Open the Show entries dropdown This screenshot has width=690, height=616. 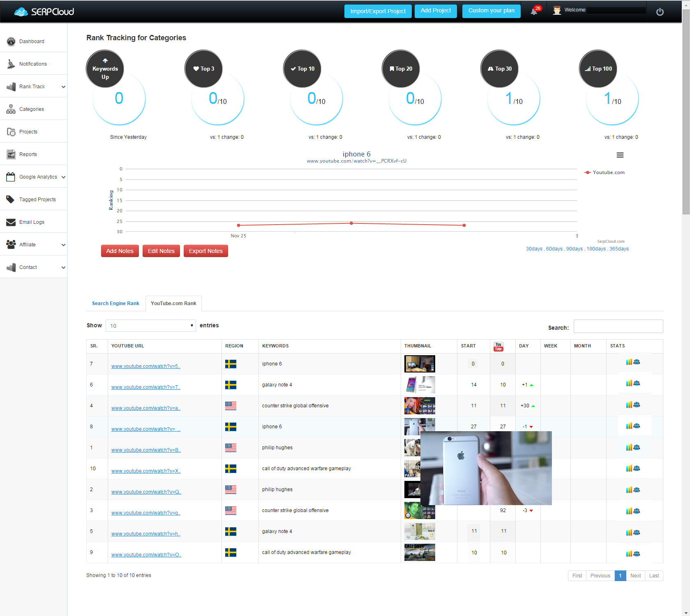(150, 325)
